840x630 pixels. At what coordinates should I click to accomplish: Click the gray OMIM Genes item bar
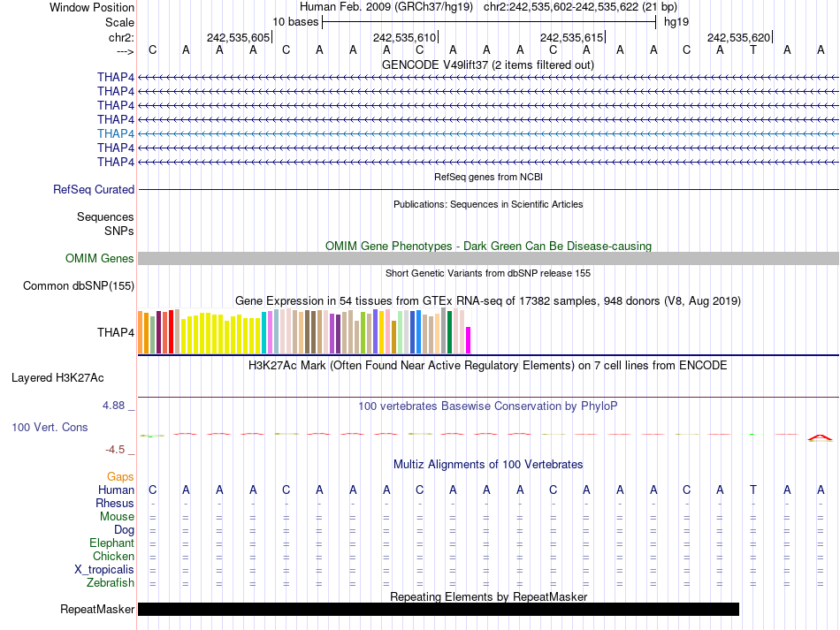coord(488,258)
